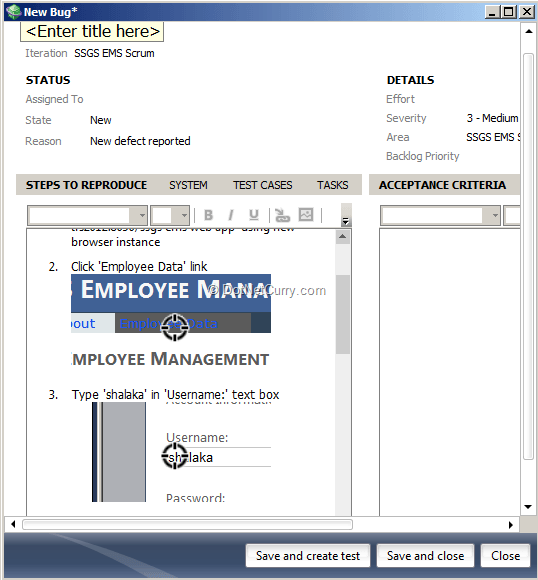This screenshot has height=580, width=538.
Task: Open the toolbar overflow options arrow
Action: 346,221
